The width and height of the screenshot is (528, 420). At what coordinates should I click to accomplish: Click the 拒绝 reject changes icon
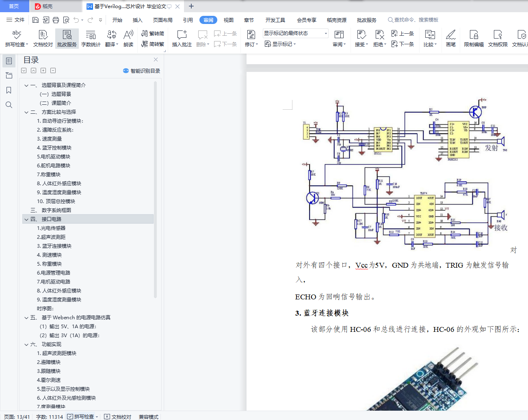pyautogui.click(x=379, y=35)
